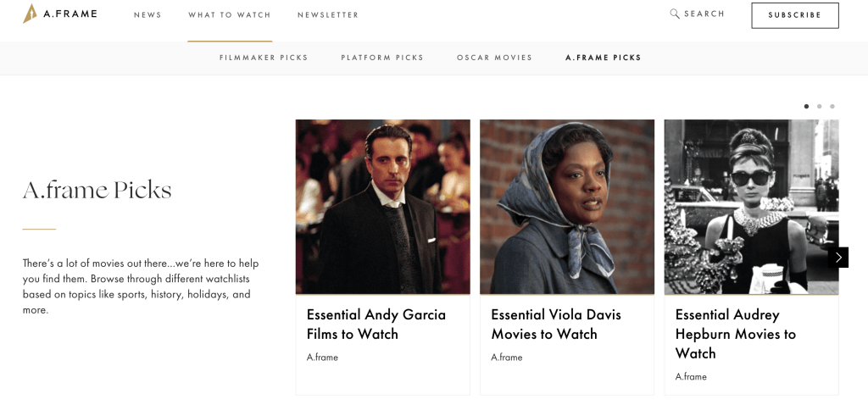The image size is (868, 416).
Task: Click the next carousel arrow
Action: point(838,258)
